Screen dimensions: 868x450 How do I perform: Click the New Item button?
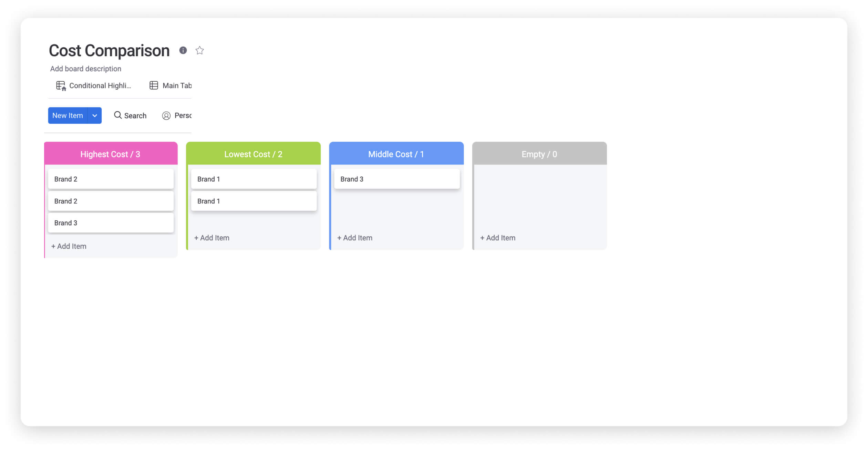pos(68,116)
